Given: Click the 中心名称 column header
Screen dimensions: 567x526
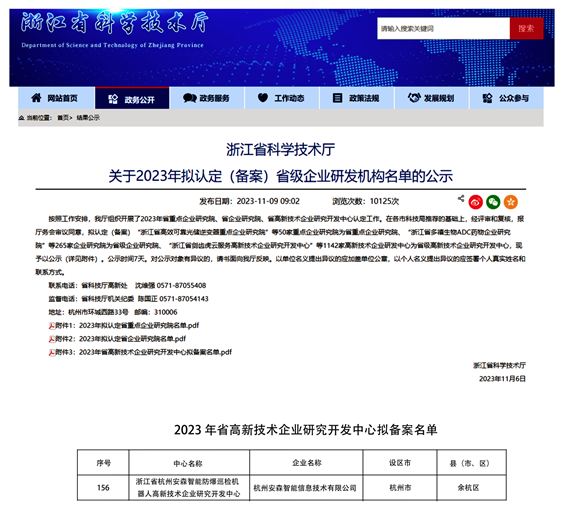Looking at the screenshot, I should [188, 463].
